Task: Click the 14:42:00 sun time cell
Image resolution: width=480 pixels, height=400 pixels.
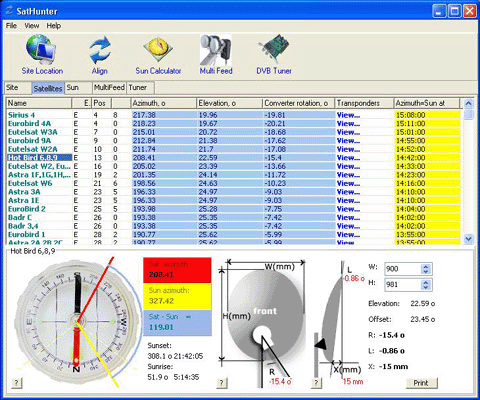Action: click(427, 158)
